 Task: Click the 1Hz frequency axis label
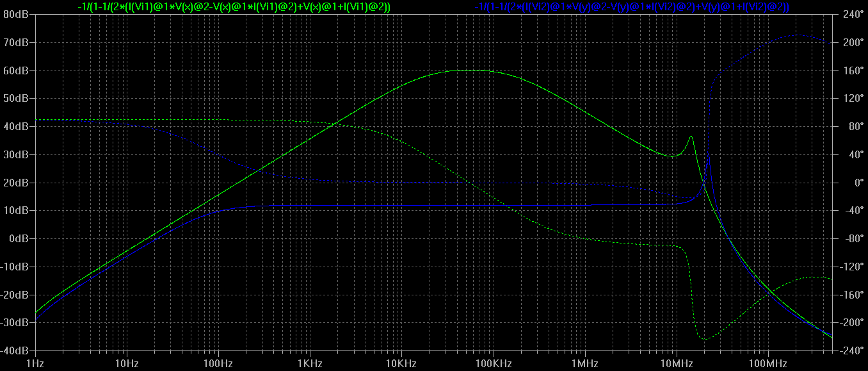click(35, 364)
